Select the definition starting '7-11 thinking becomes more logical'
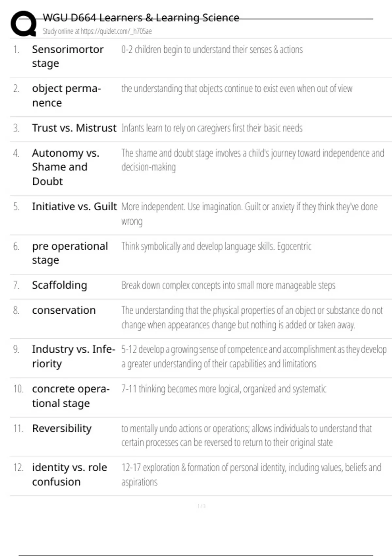The width and height of the screenshot is (392, 556). point(223,389)
